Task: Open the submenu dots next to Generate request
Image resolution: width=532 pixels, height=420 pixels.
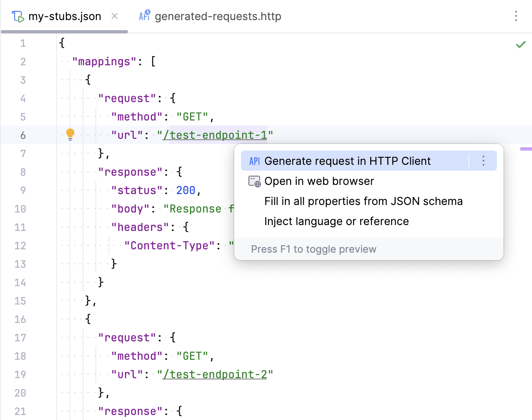Action: (x=483, y=161)
